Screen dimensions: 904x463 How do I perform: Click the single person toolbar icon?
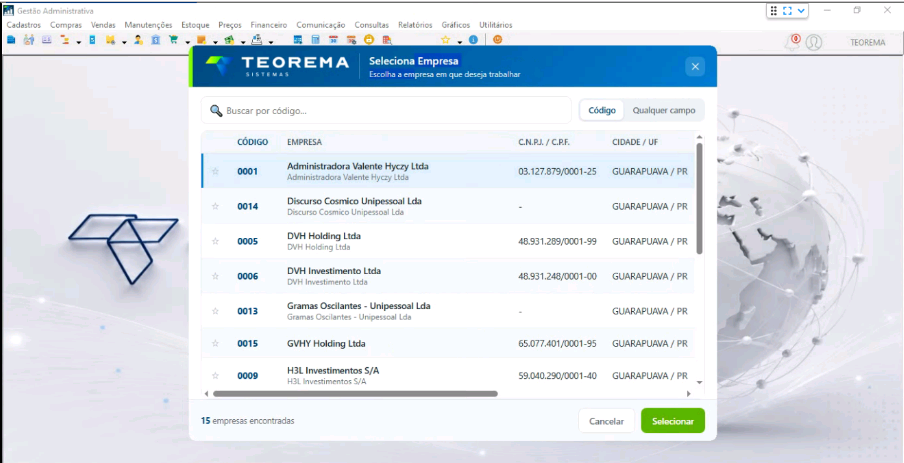[x=138, y=40]
